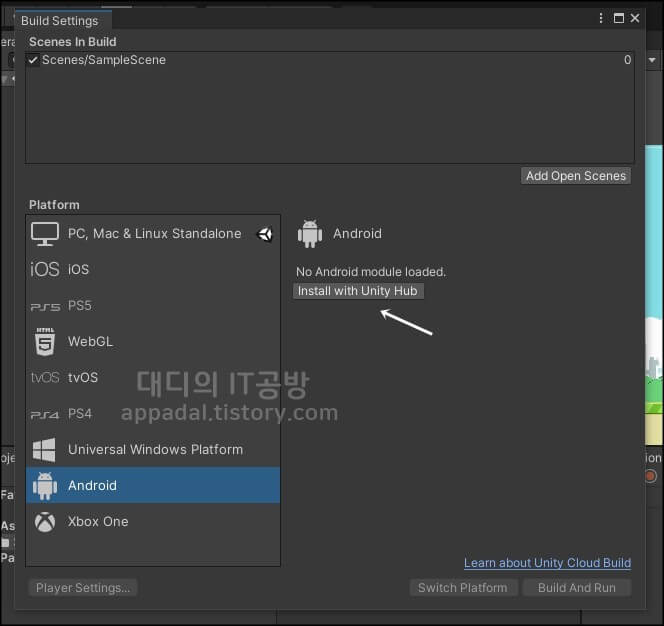Click the iOS platform logo icon
The image size is (664, 626).
point(44,269)
